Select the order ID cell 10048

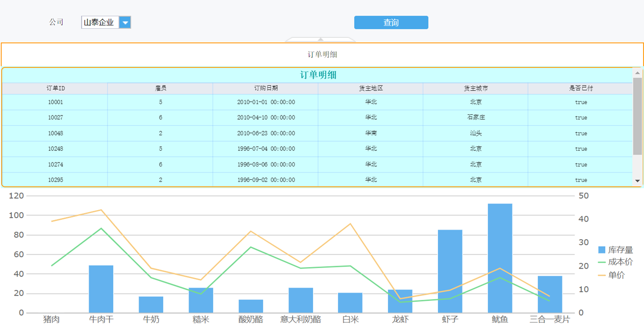(x=55, y=133)
